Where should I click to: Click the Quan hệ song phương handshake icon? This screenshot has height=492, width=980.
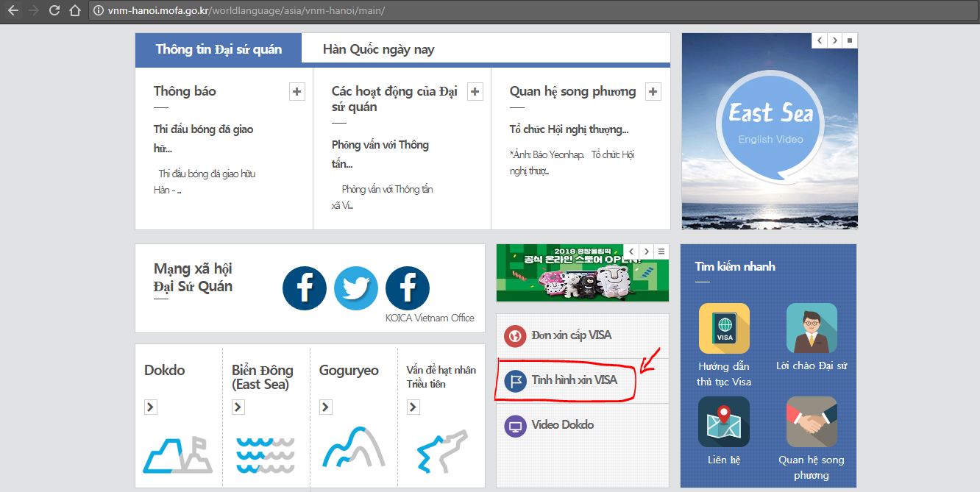[x=812, y=421]
